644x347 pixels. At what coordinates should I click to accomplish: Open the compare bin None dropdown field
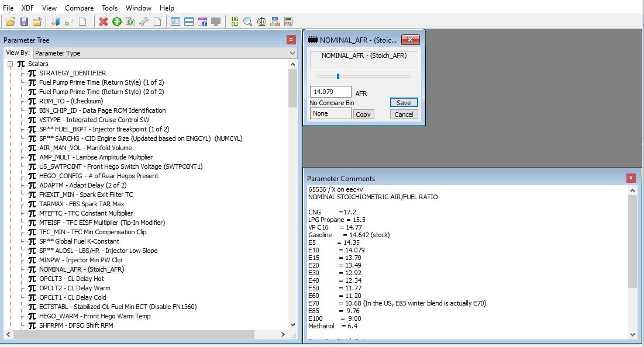(330, 114)
